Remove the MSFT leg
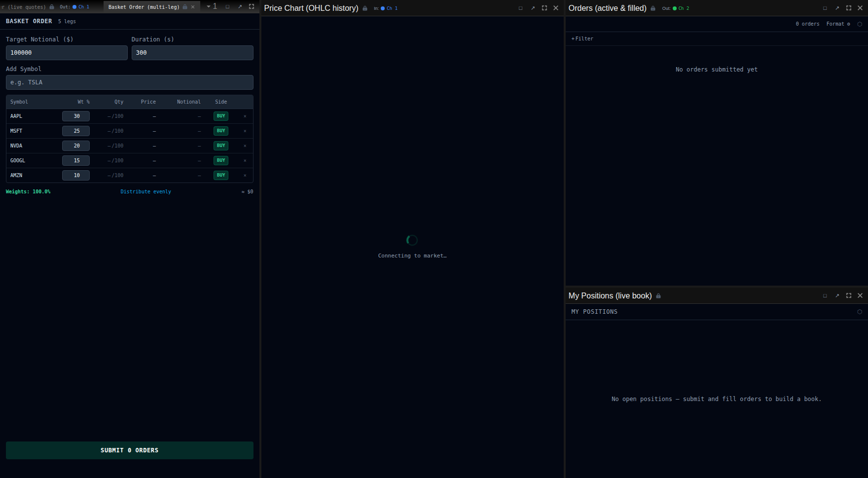The height and width of the screenshot is (478, 868). (x=245, y=131)
